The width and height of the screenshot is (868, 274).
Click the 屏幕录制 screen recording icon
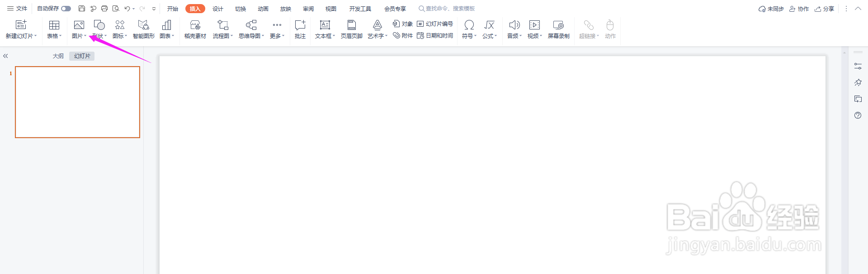pyautogui.click(x=558, y=25)
